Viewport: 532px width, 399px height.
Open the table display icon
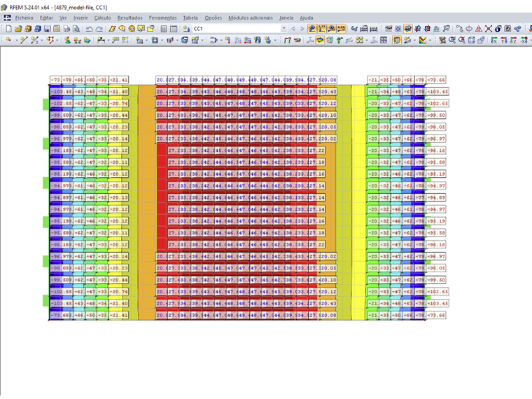pyautogui.click(x=174, y=29)
